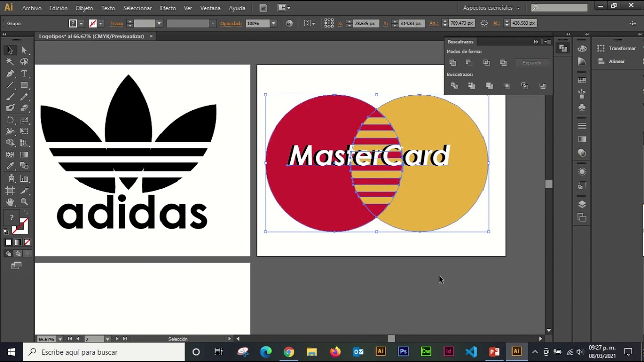Click Exclude shape mode icon
Viewport: 644px width, 362px height.
point(503,63)
